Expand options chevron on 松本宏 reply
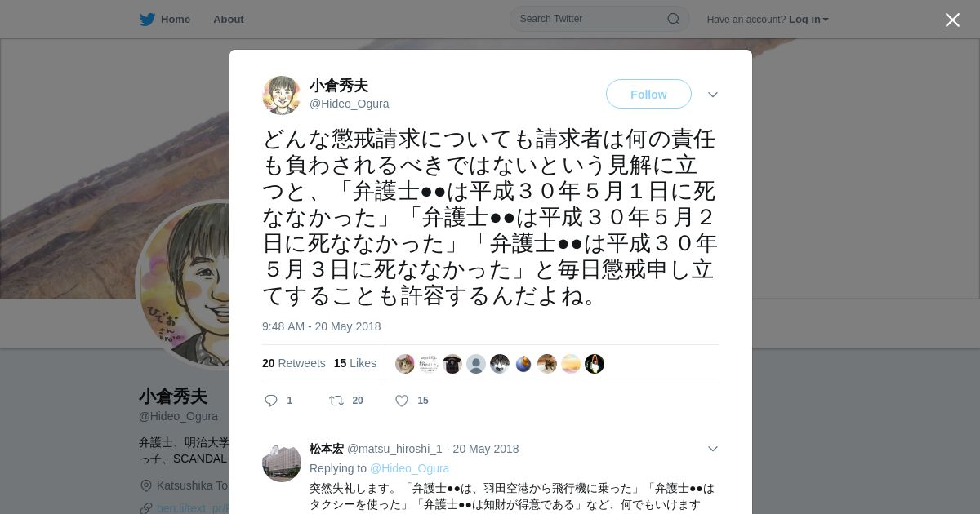The image size is (980, 514). coord(713,449)
